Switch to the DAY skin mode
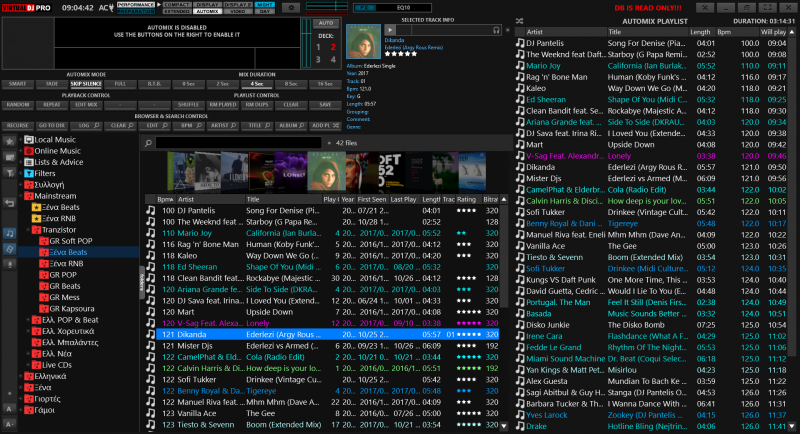 pos(265,11)
